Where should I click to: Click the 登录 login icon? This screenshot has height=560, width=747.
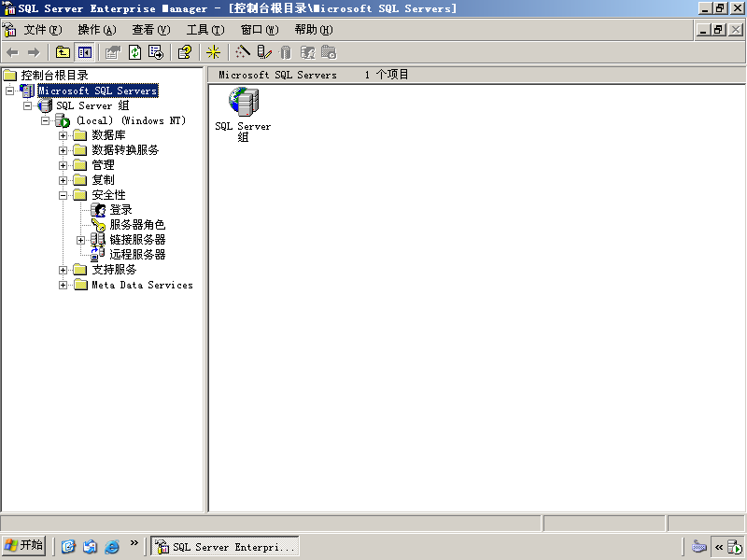click(x=98, y=210)
